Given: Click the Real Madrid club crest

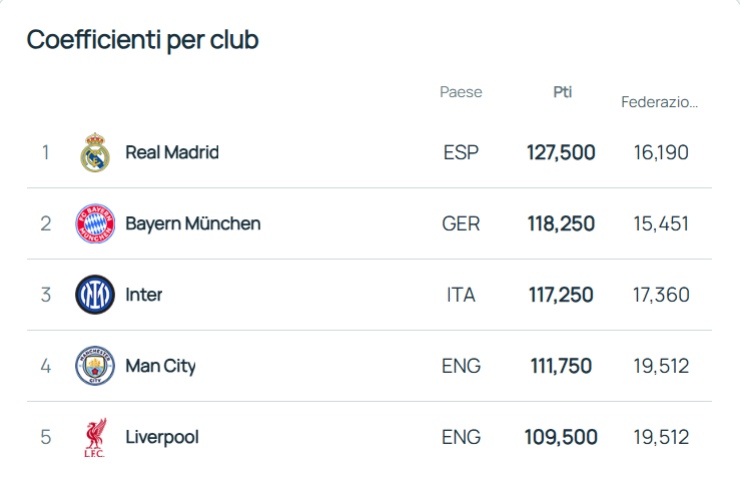Looking at the screenshot, I should point(95,153).
